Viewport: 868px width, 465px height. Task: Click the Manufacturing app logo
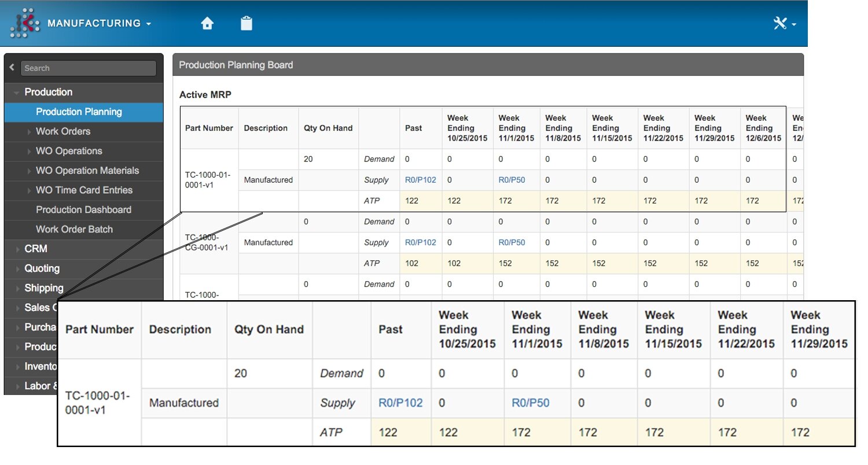point(24,23)
